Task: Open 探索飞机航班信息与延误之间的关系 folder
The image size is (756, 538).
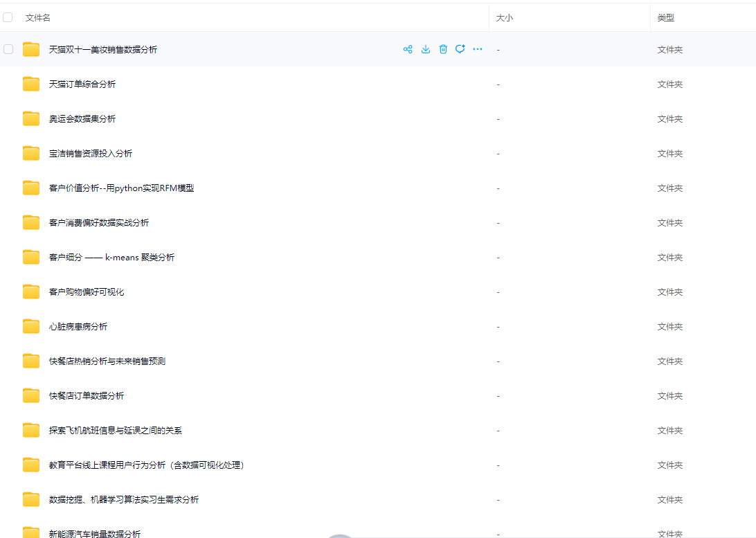Action: point(116,430)
